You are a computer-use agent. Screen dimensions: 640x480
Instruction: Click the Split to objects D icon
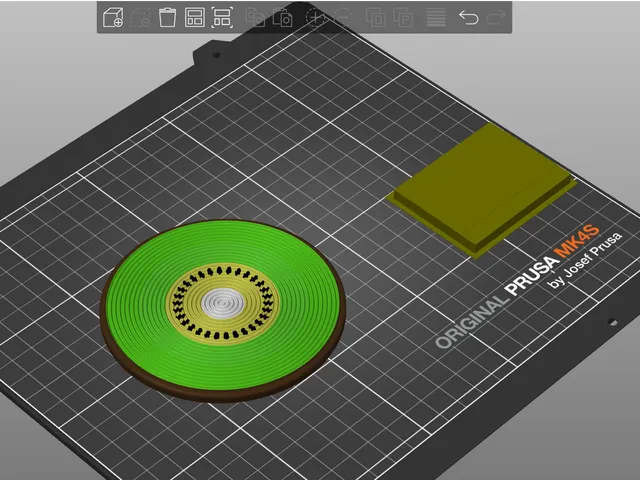376,18
